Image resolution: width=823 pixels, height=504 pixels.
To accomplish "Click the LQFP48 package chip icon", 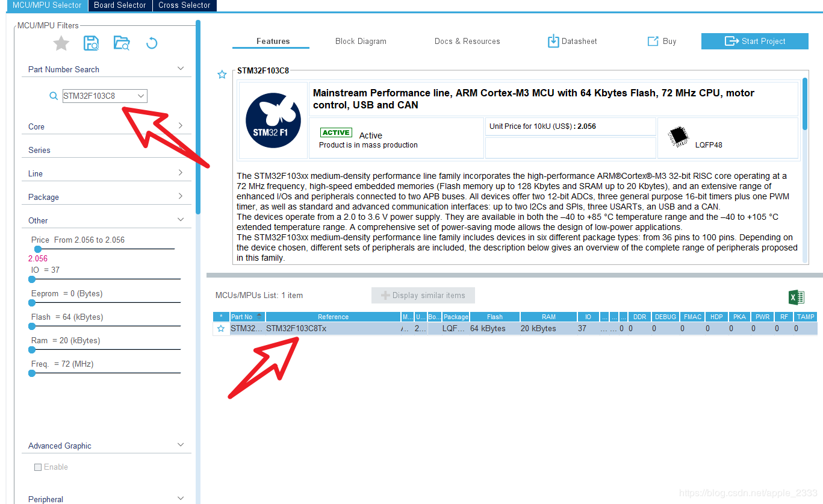I will point(679,136).
